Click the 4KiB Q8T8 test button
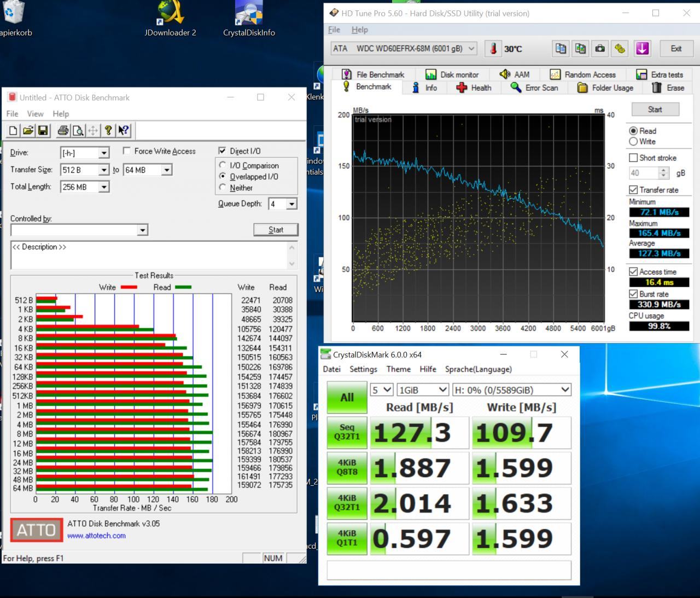The image size is (700, 598). click(347, 467)
